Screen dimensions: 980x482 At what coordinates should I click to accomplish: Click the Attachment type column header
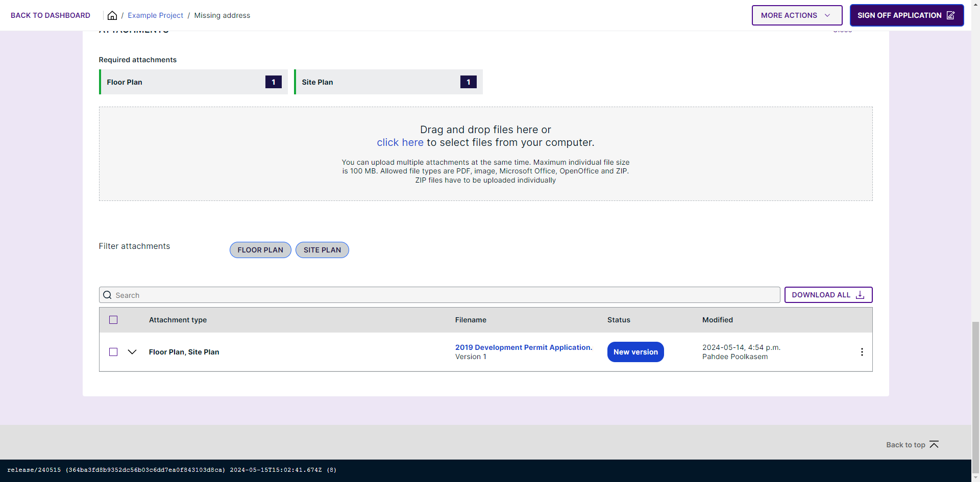pyautogui.click(x=178, y=320)
